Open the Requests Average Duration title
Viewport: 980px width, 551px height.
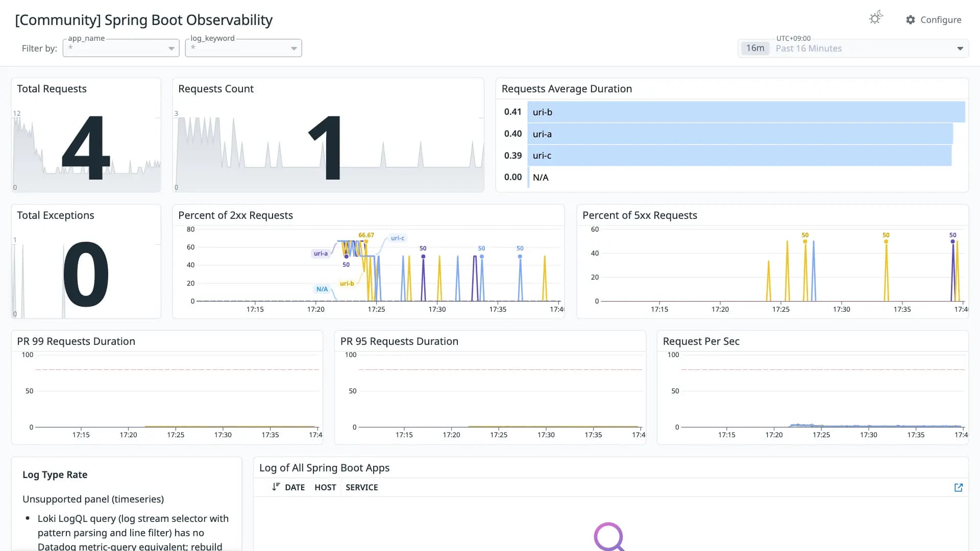567,89
